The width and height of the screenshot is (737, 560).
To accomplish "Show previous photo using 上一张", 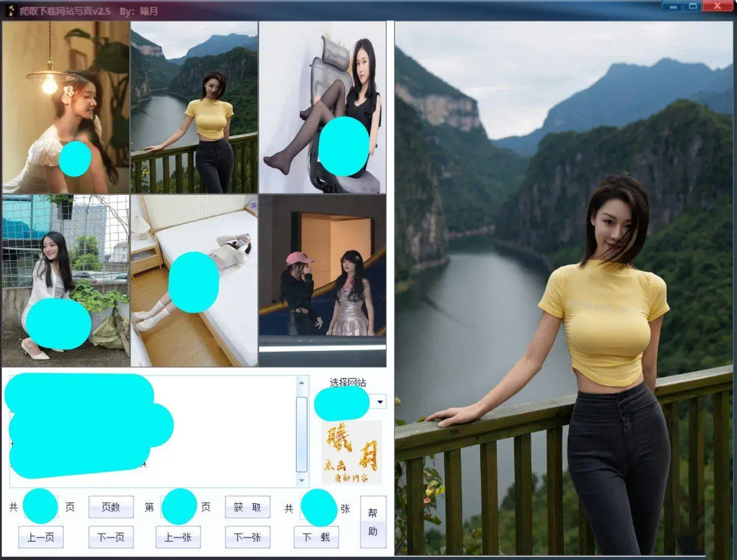I will tap(178, 537).
